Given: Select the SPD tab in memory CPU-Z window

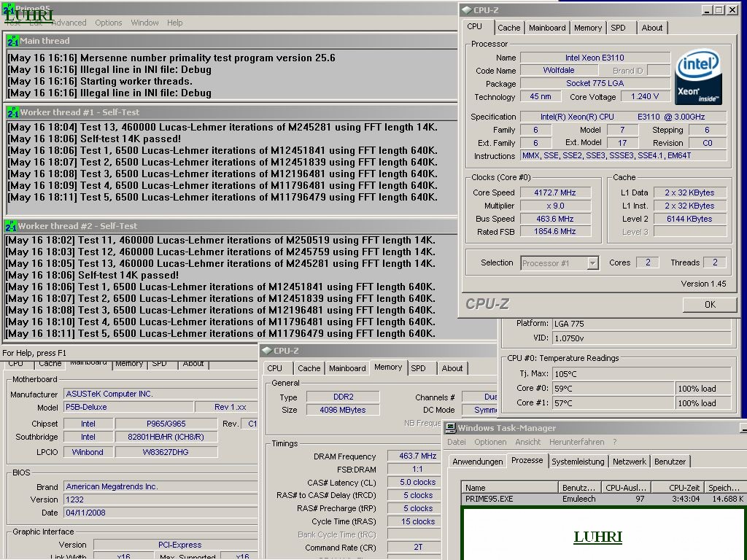Looking at the screenshot, I should 418,368.
